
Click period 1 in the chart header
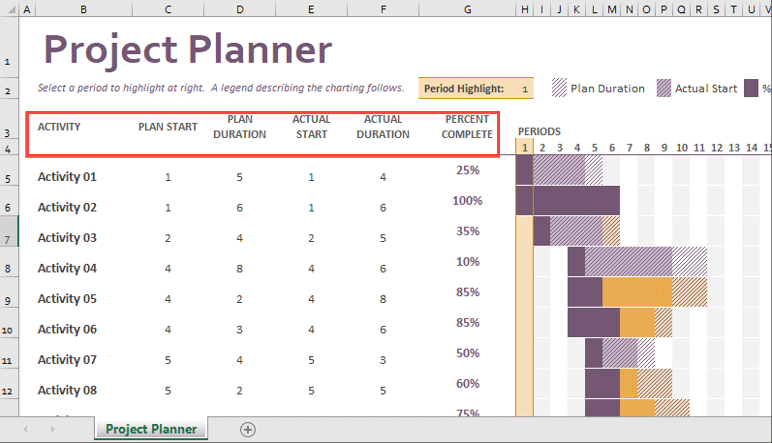525,147
